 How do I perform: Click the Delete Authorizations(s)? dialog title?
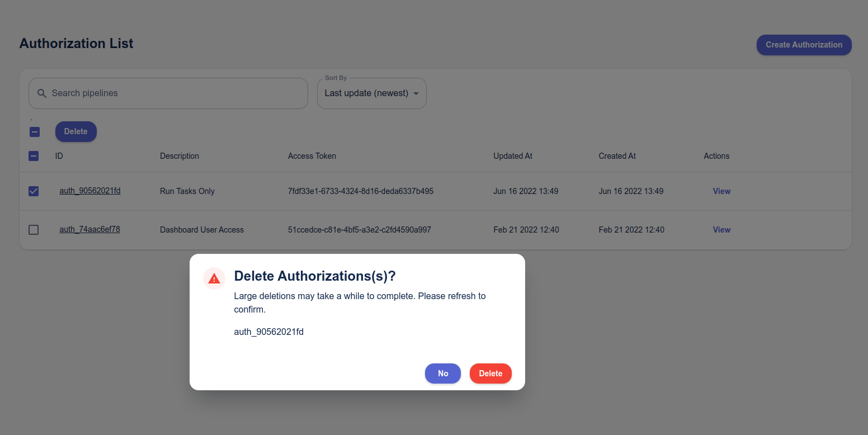pyautogui.click(x=315, y=276)
